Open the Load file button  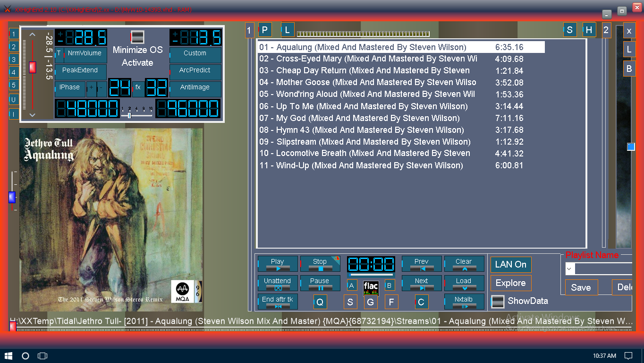464,283
